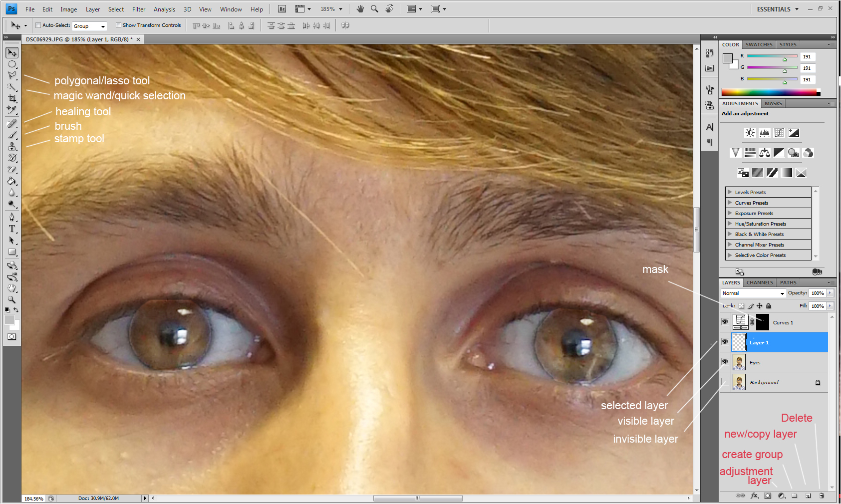
Task: Open the Normal blend mode dropdown
Action: pos(753,293)
